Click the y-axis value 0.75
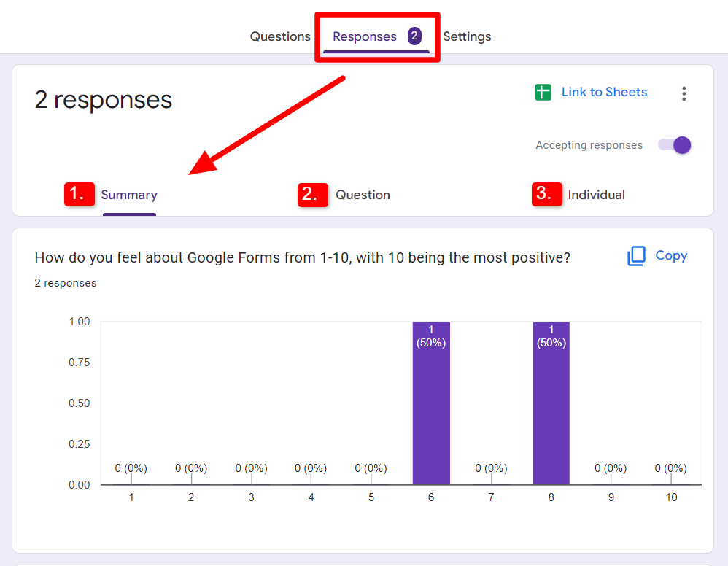The image size is (728, 566). tap(79, 363)
